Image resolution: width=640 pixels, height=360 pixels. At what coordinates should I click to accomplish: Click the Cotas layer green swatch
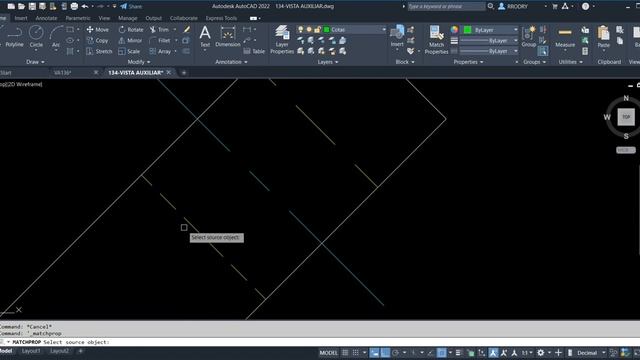[327, 29]
